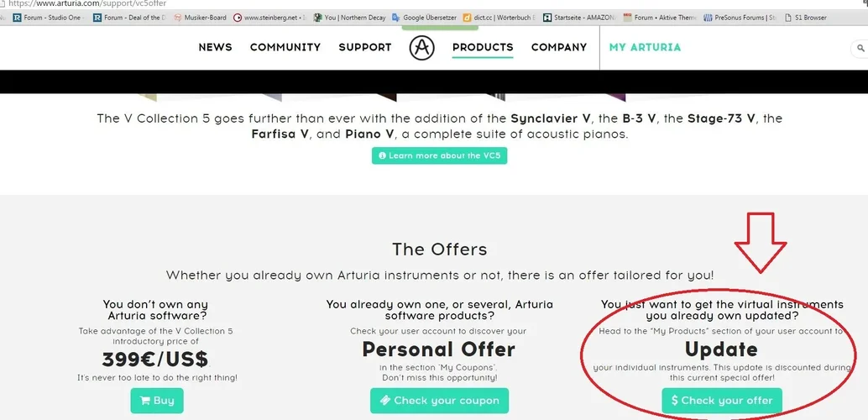The height and width of the screenshot is (420, 868).
Task: Open the Musiker-Board bookmark
Action: [x=200, y=18]
